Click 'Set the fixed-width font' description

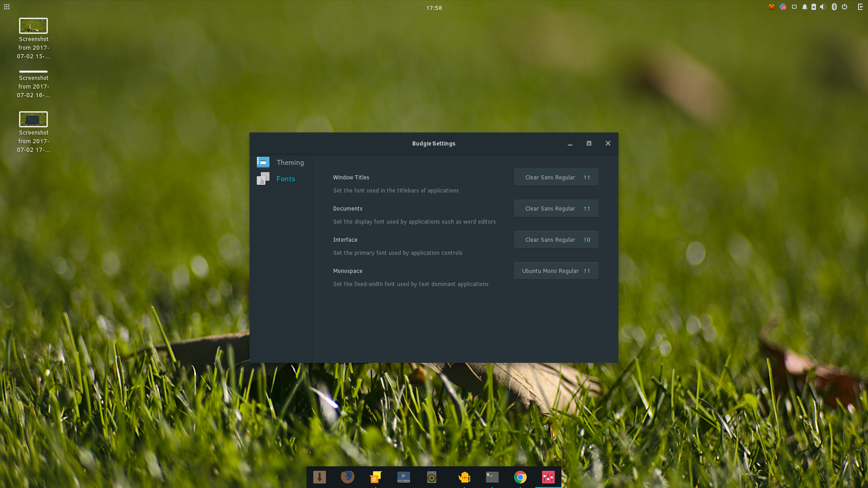411,284
